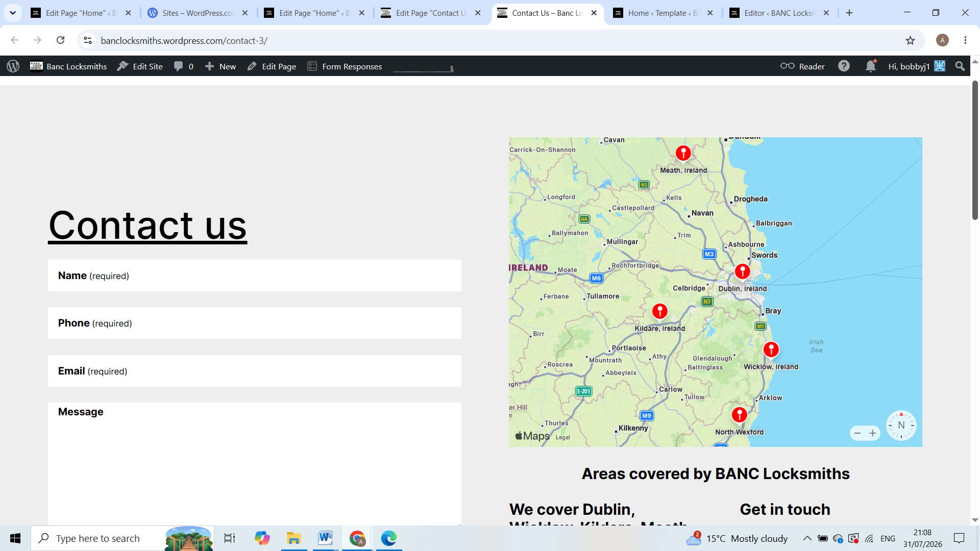Click the scrollbar up arrow

(975, 61)
